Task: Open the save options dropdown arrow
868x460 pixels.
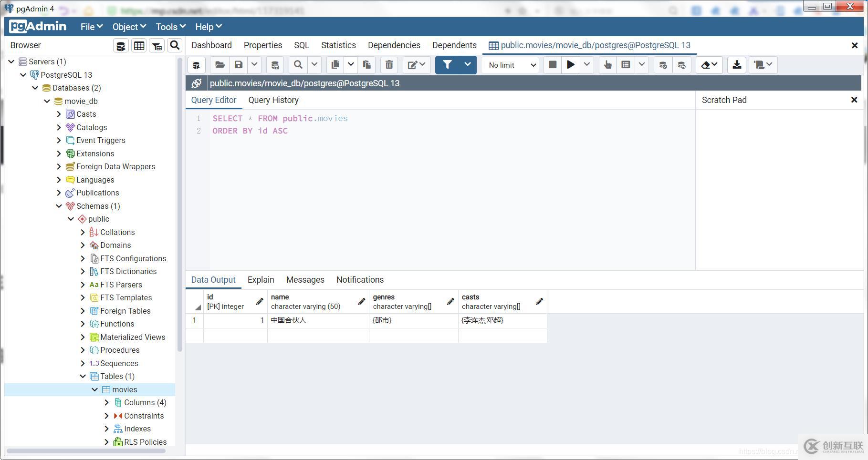Action: 254,65
